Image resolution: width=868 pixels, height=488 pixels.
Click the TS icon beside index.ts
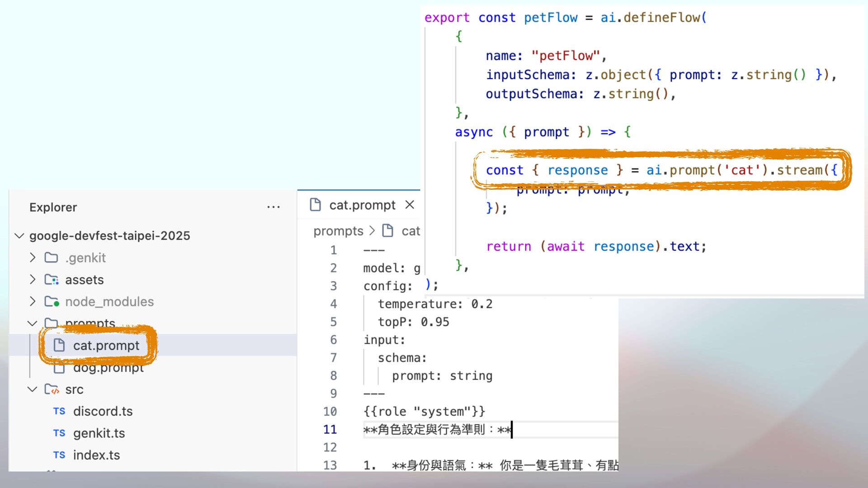pyautogui.click(x=59, y=455)
